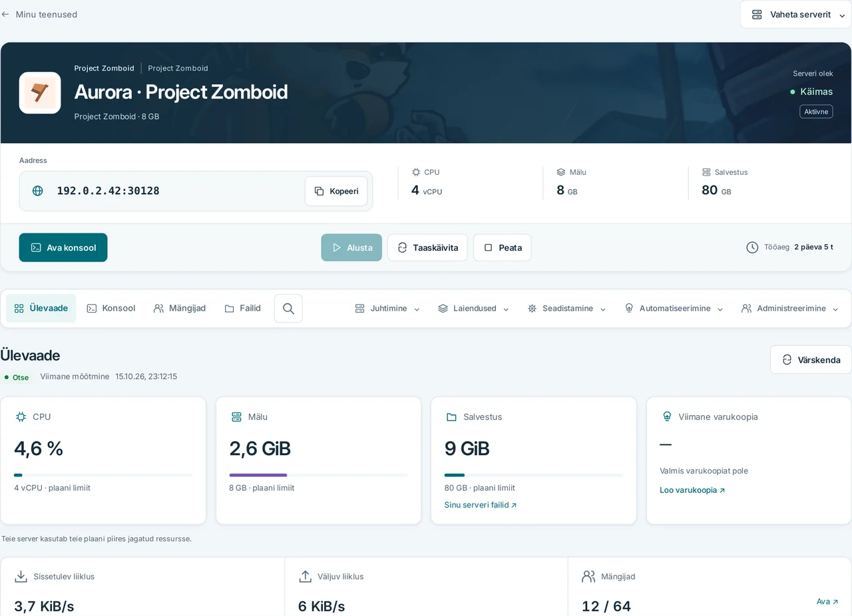Expand the Juhtimine menu
This screenshot has width=852, height=616.
pyautogui.click(x=387, y=309)
